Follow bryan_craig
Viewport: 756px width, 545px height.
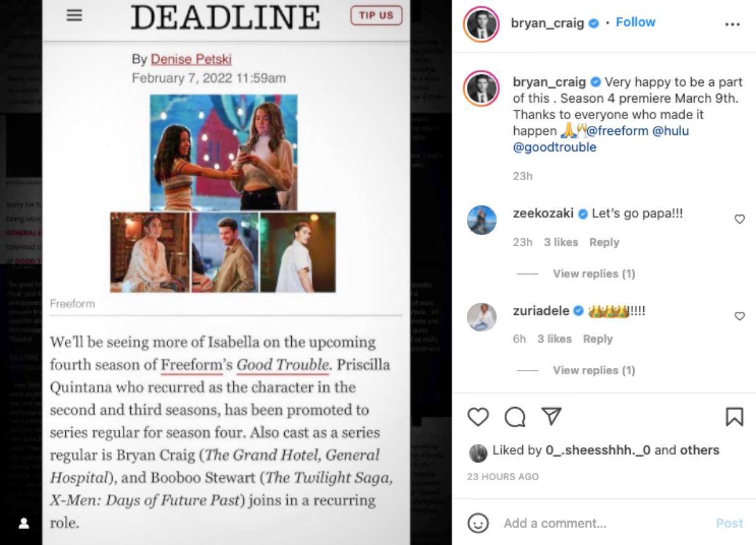pyautogui.click(x=636, y=22)
